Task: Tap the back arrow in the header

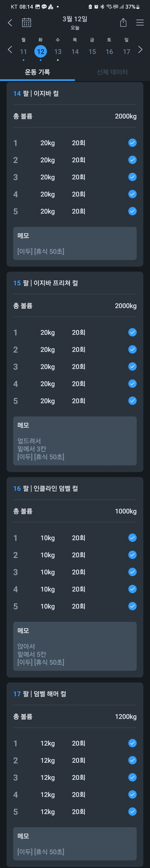Action: pos(10,23)
